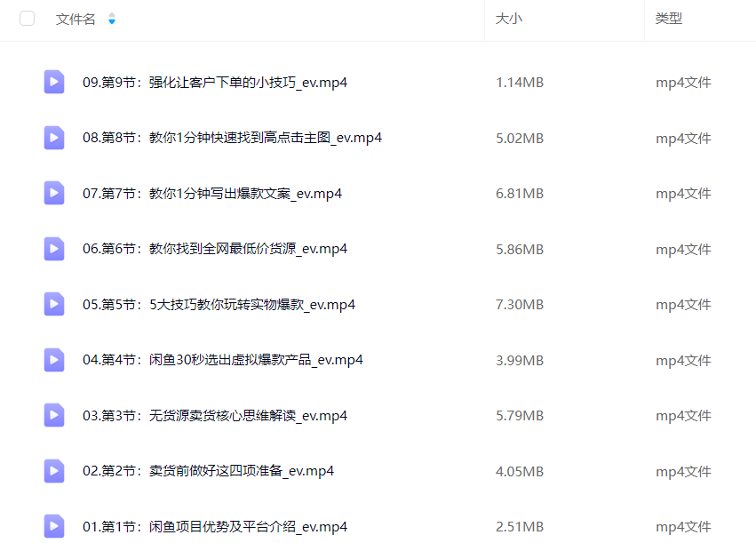Click mp4文件 type in 07.第7节 row
Image resolution: width=756 pixels, height=543 pixels.
(683, 194)
